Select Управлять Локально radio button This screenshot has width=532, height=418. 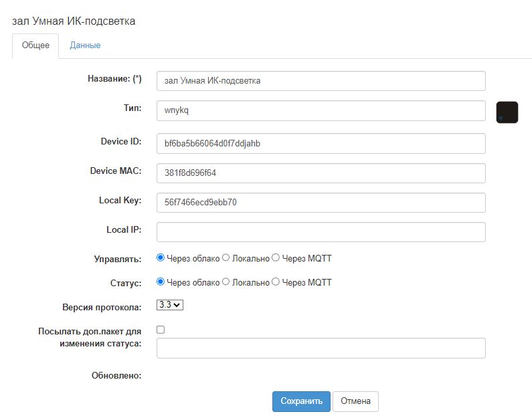[226, 257]
